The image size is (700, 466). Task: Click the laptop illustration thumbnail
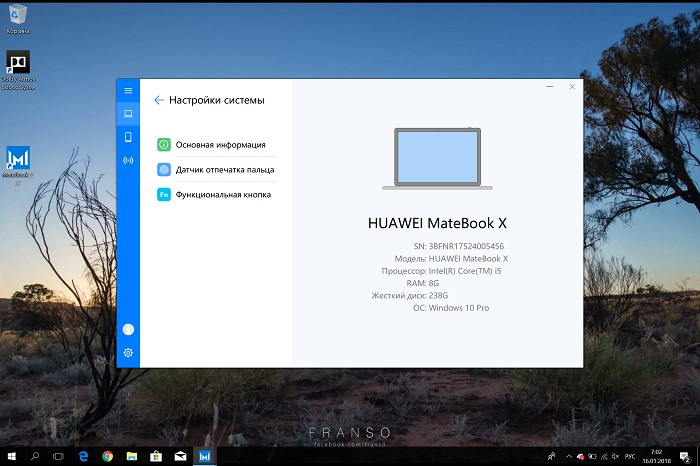coord(438,159)
